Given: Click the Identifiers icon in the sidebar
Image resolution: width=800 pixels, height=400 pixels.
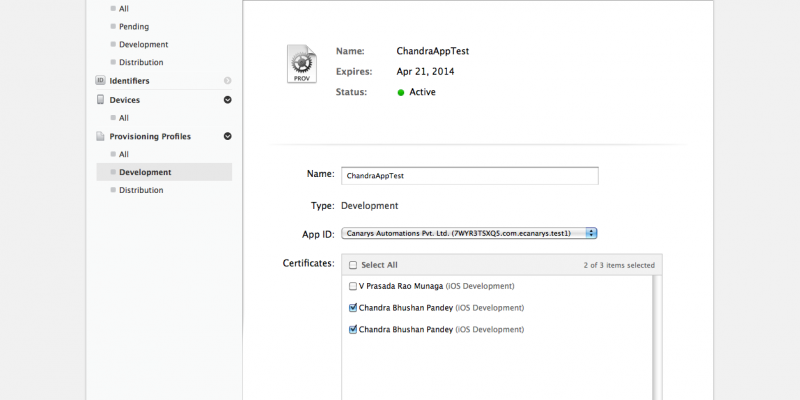Looking at the screenshot, I should click(x=101, y=80).
